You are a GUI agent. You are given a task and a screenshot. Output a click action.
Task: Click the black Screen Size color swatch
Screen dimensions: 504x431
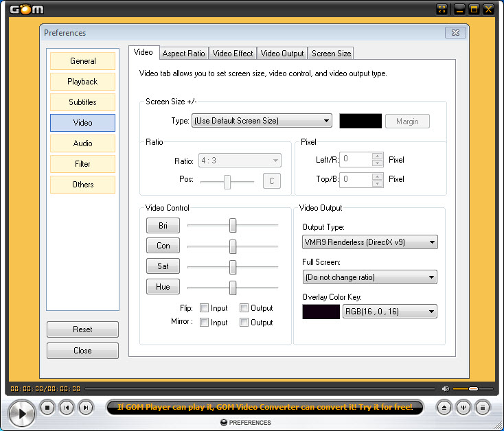pyautogui.click(x=360, y=121)
